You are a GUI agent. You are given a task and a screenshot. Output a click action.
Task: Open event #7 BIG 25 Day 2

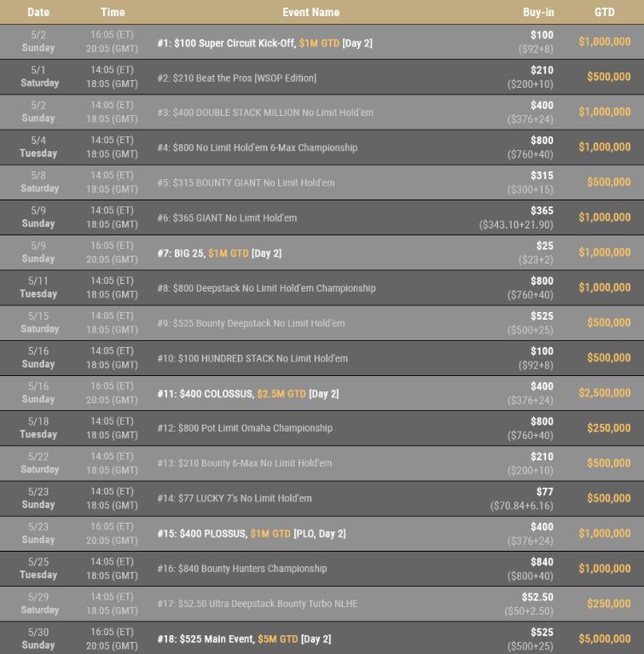(x=219, y=253)
